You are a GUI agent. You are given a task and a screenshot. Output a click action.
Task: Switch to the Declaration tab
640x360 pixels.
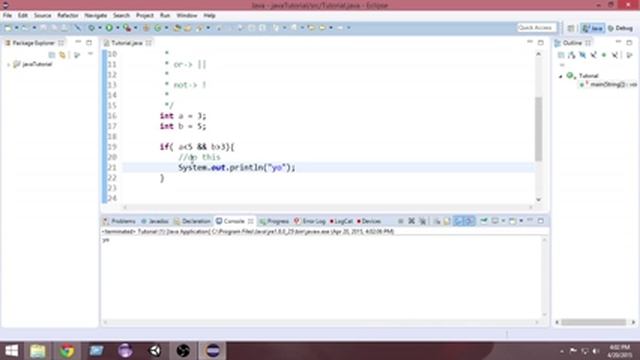point(192,221)
